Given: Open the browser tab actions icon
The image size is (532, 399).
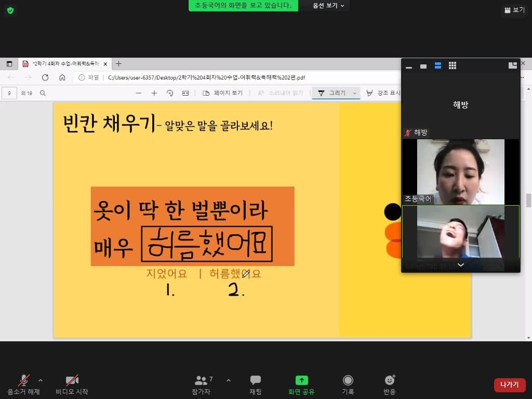Looking at the screenshot, I should (9, 64).
